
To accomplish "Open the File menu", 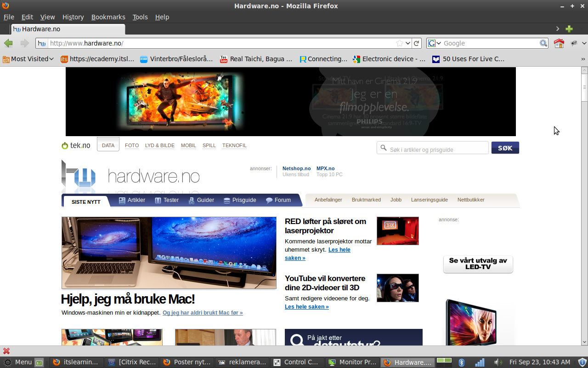I will [9, 17].
